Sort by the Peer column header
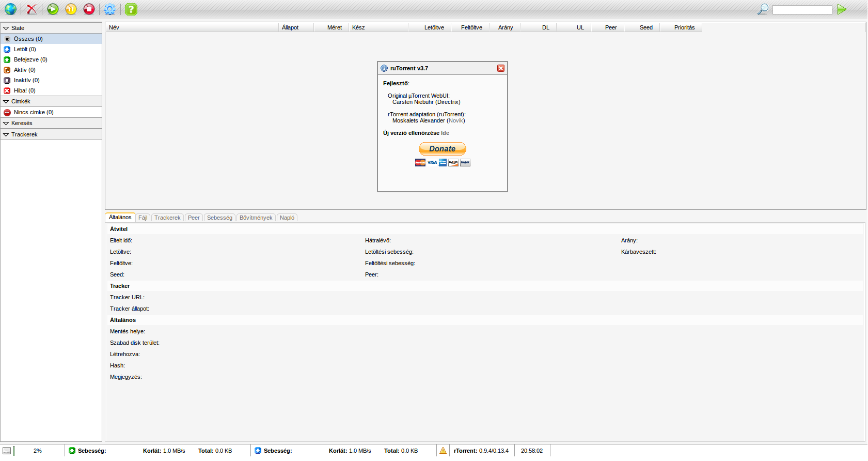 (608, 27)
